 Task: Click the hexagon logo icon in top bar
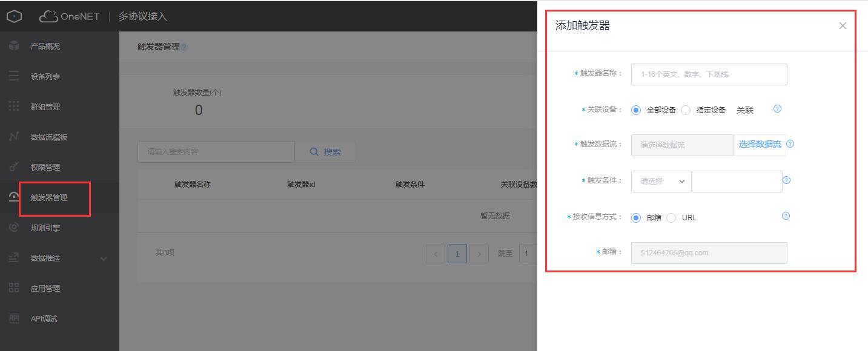[x=14, y=16]
